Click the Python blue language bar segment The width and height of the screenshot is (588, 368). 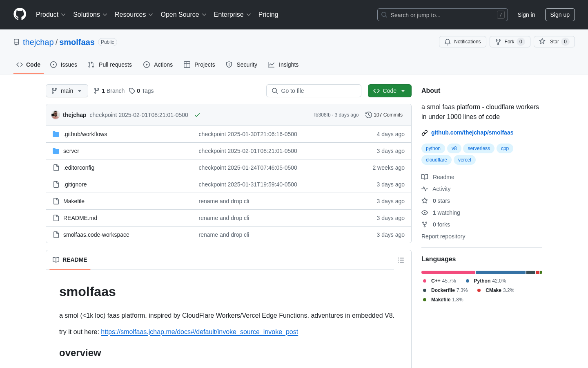pyautogui.click(x=501, y=272)
